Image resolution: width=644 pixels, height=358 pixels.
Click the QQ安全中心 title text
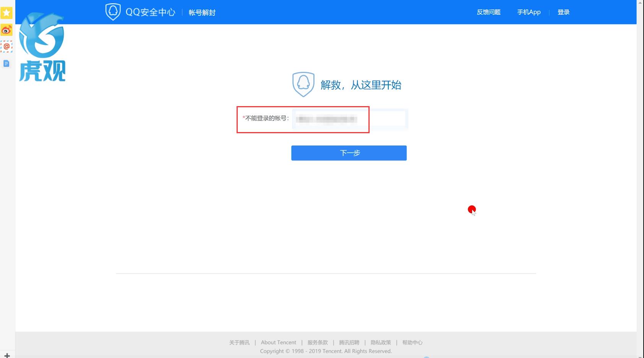(150, 12)
